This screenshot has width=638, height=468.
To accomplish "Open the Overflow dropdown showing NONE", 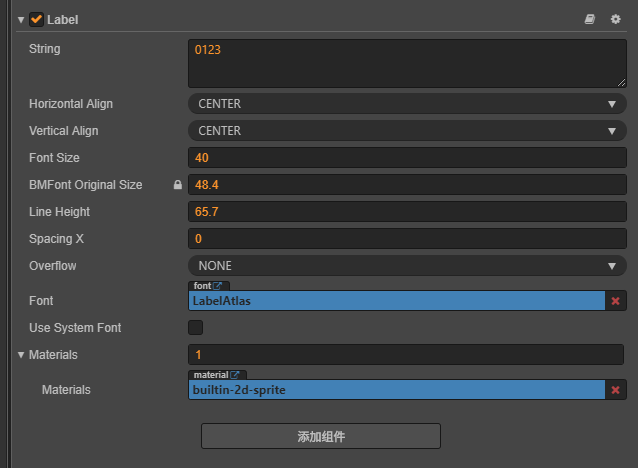I will (407, 266).
